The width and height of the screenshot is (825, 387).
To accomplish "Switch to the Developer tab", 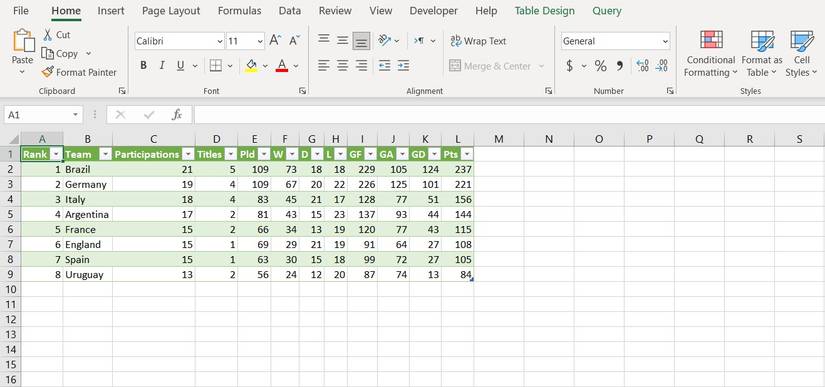I will 434,11.
